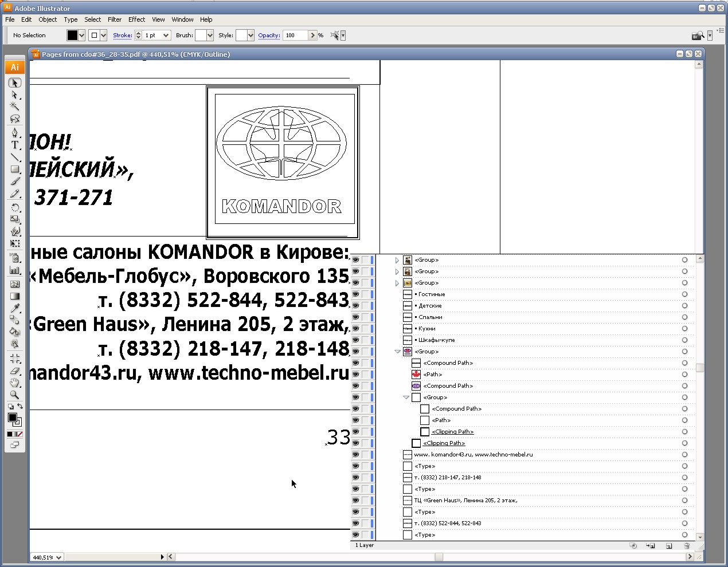728x567 pixels.
Task: Select the Direct Selection tool
Action: [x=15, y=95]
